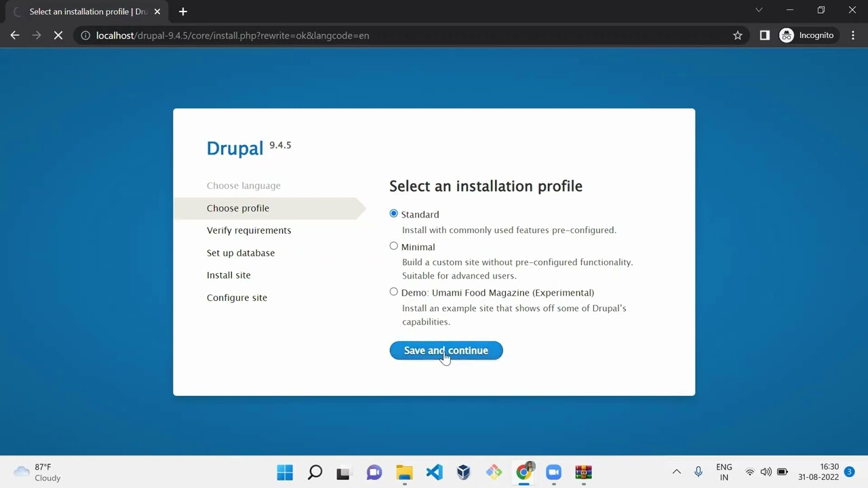The width and height of the screenshot is (868, 488).
Task: Open the Chat app on the taskbar
Action: click(374, 472)
